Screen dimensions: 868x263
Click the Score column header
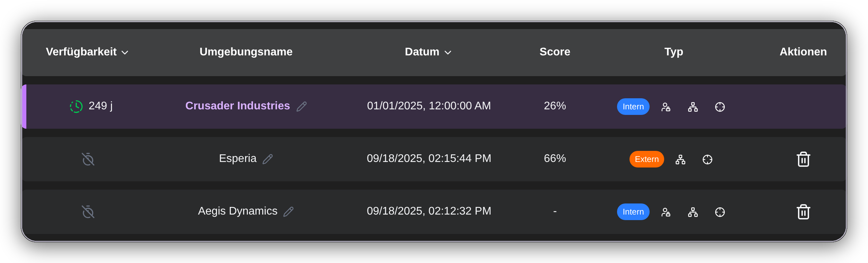point(555,52)
